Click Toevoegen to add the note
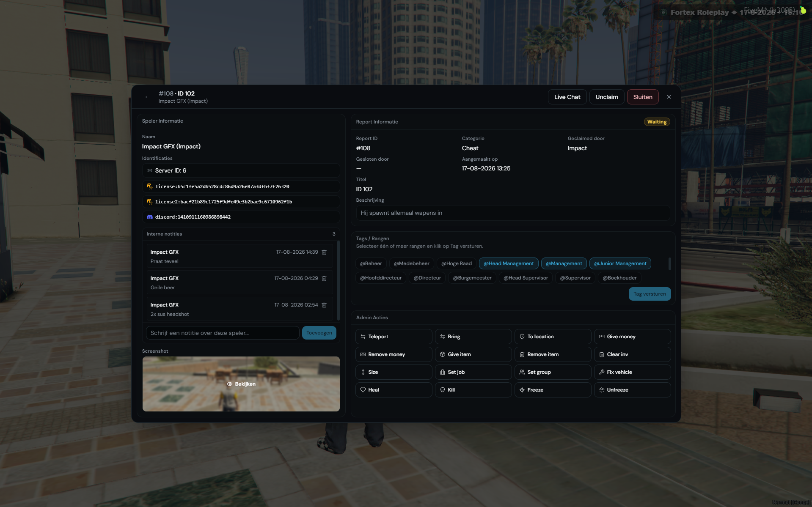Screen dimensions: 812x507 point(319,333)
